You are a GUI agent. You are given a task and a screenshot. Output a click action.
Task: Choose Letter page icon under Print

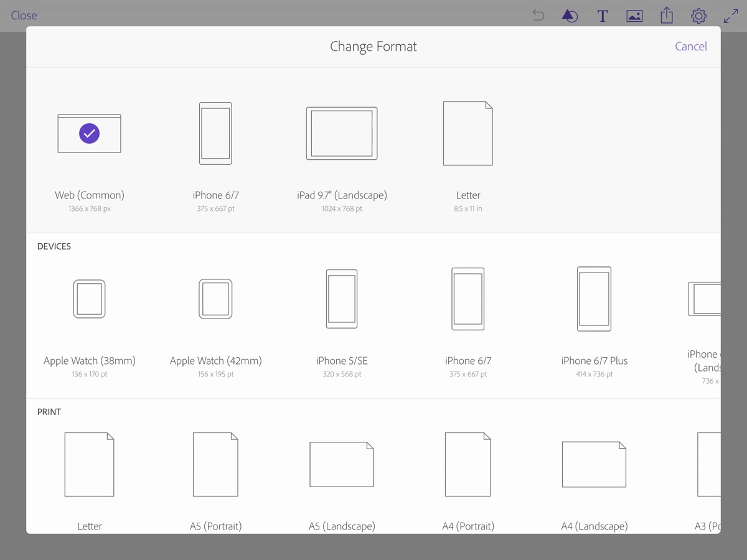tap(89, 464)
